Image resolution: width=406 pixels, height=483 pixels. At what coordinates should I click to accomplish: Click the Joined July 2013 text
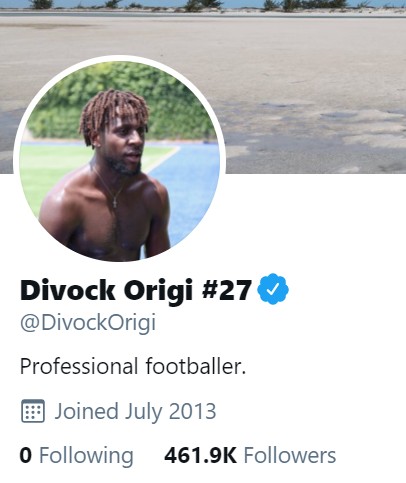coord(135,411)
